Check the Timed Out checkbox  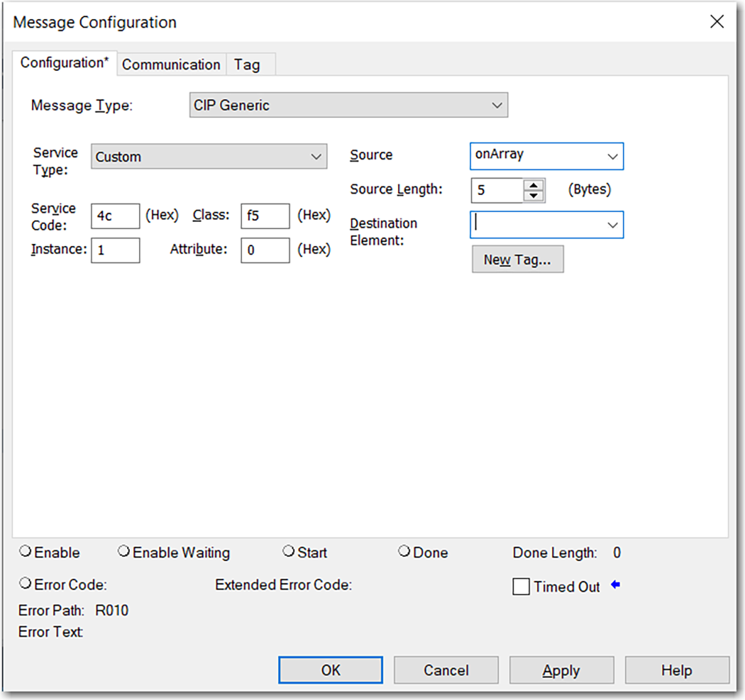pyautogui.click(x=521, y=587)
